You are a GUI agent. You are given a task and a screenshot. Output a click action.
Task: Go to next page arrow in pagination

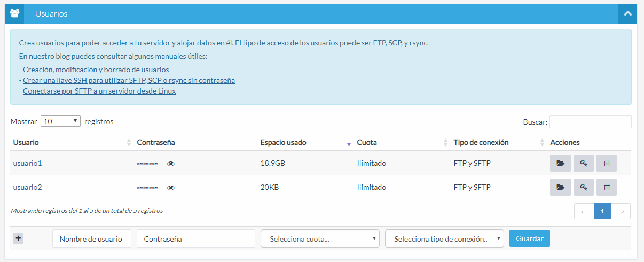(x=621, y=211)
